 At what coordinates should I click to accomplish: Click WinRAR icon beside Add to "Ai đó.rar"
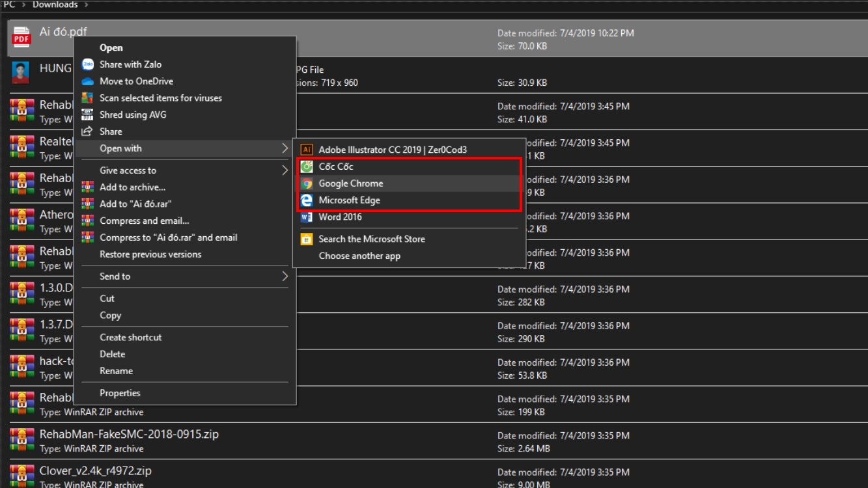tap(87, 204)
